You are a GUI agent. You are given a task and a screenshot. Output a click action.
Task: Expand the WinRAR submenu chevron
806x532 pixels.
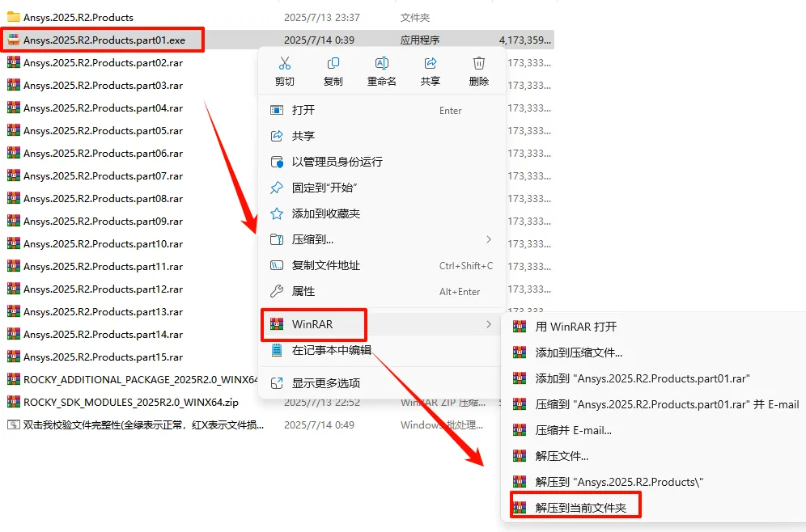click(x=488, y=324)
